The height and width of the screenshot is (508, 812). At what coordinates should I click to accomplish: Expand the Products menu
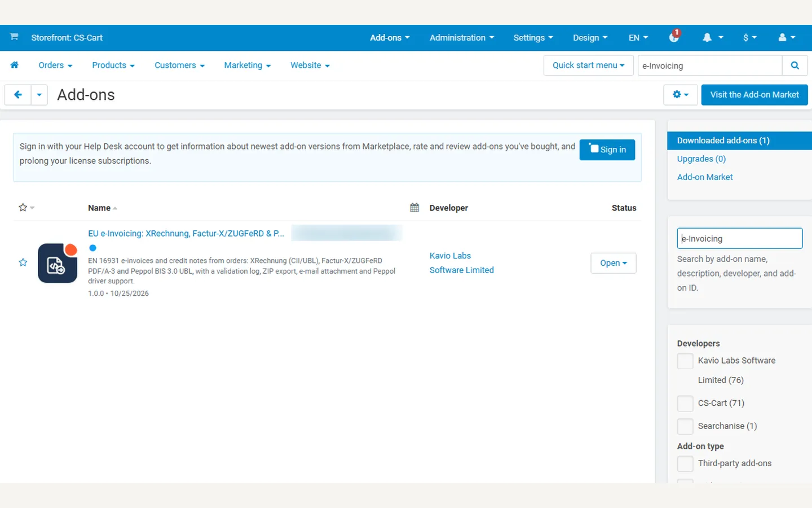click(x=113, y=65)
